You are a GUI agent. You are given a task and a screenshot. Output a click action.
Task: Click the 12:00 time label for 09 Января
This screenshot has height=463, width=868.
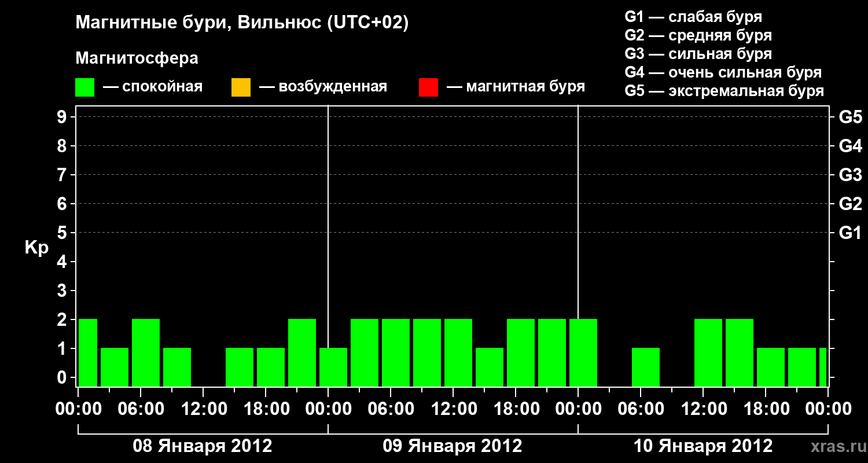(453, 409)
